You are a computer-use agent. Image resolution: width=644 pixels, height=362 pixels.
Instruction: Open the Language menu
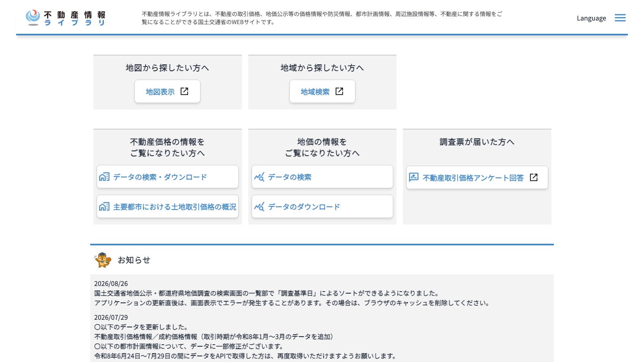(591, 18)
